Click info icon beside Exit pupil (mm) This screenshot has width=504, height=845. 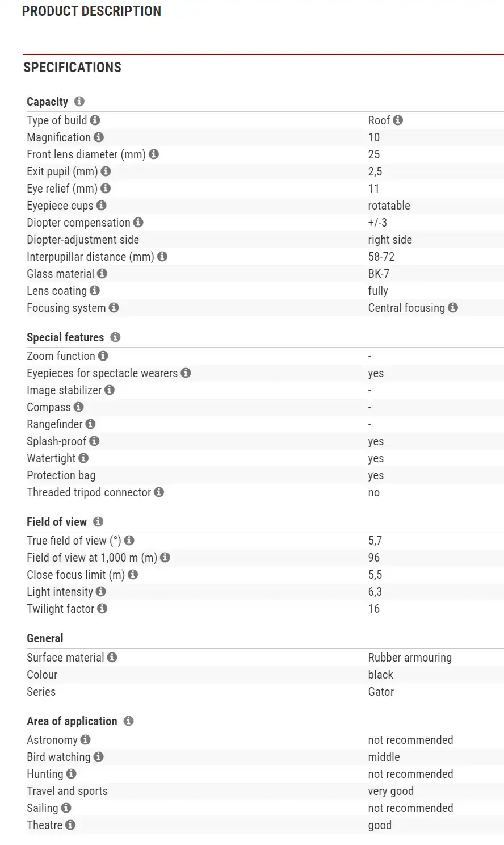pos(106,171)
